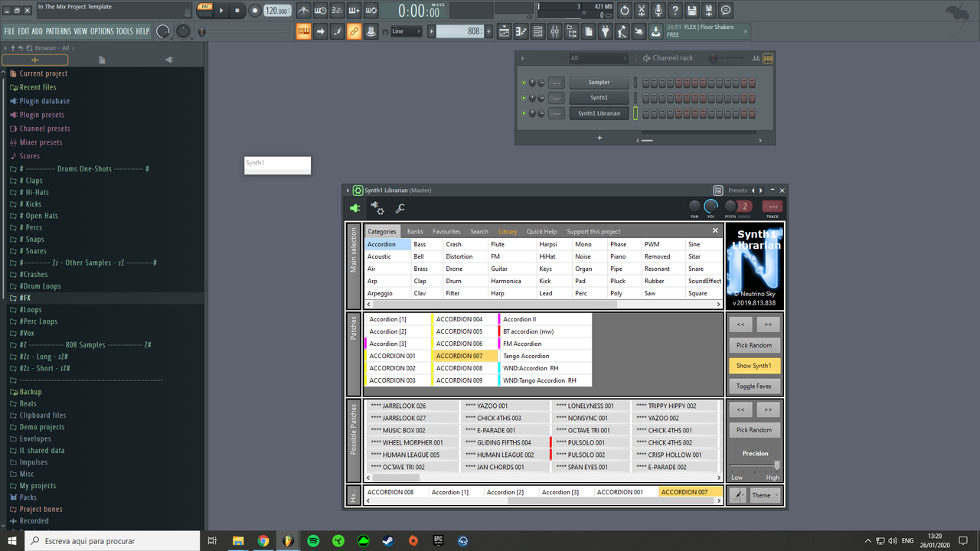Image resolution: width=980 pixels, height=551 pixels.
Task: Select next preset arrow in plugin title
Action: point(761,191)
